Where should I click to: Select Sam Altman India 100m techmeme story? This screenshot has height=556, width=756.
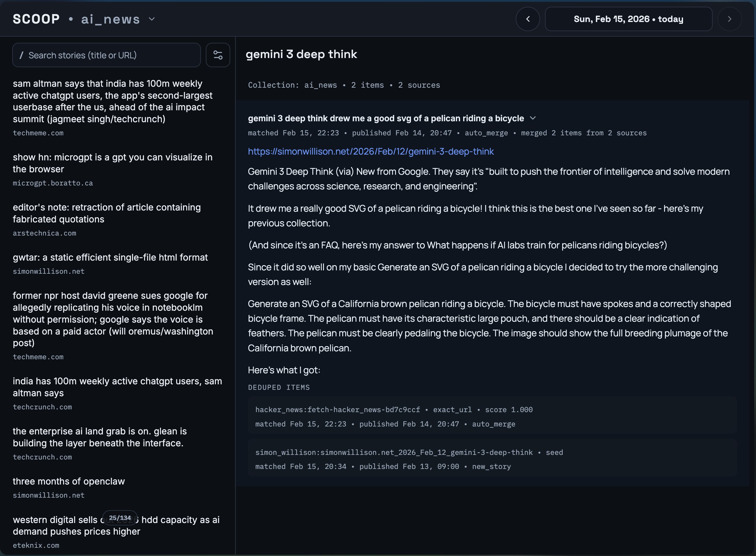[113, 101]
